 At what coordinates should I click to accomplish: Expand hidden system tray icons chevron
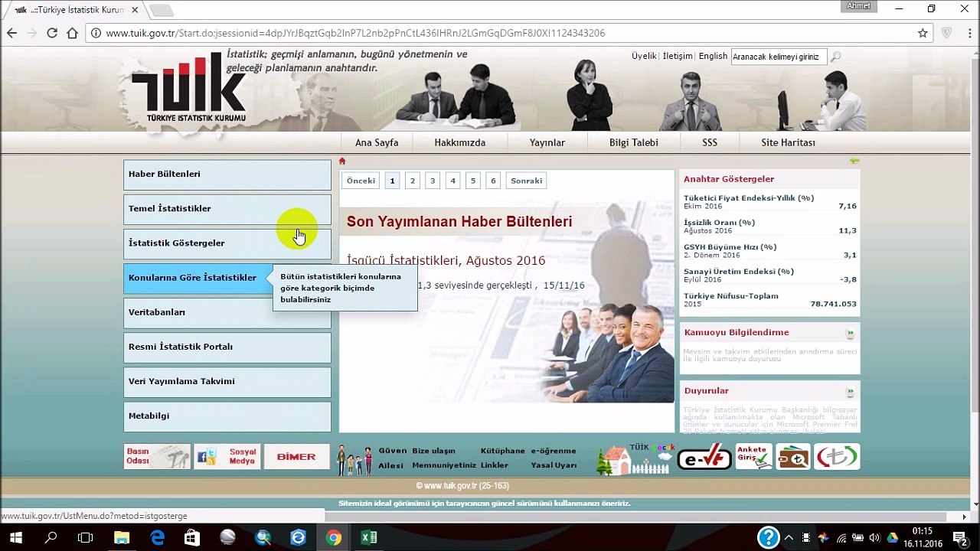pyautogui.click(x=789, y=537)
